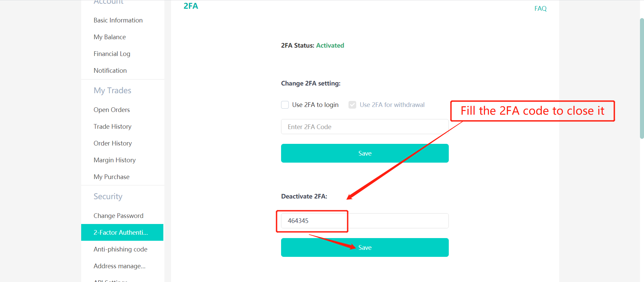Click Save under Change 2FA setting
The height and width of the screenshot is (282, 644).
point(365,153)
